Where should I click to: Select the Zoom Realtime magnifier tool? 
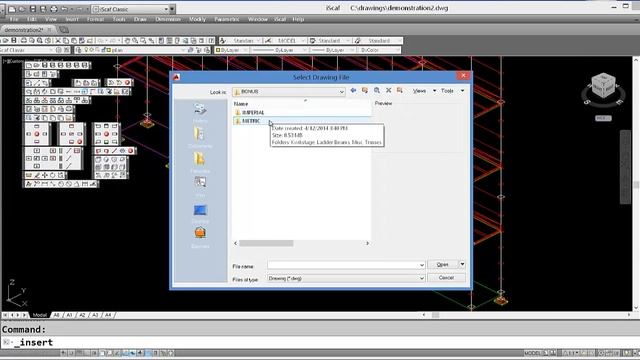pyautogui.click(x=135, y=40)
